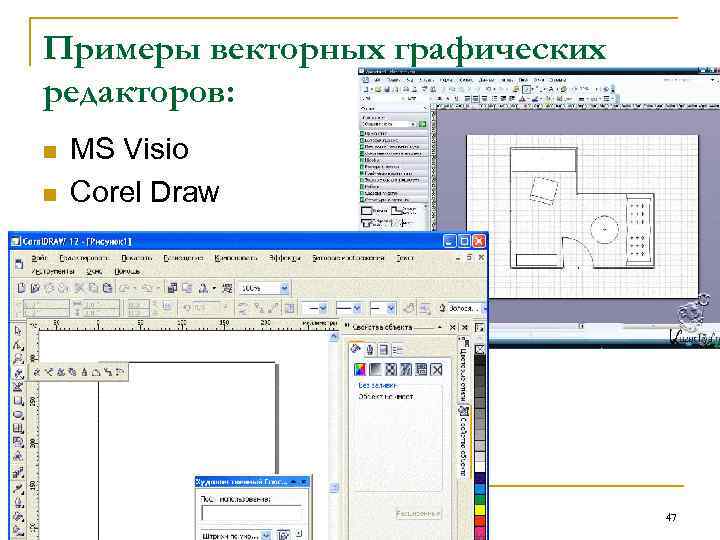Choose Uniform Fill type in Object Properties

click(360, 369)
